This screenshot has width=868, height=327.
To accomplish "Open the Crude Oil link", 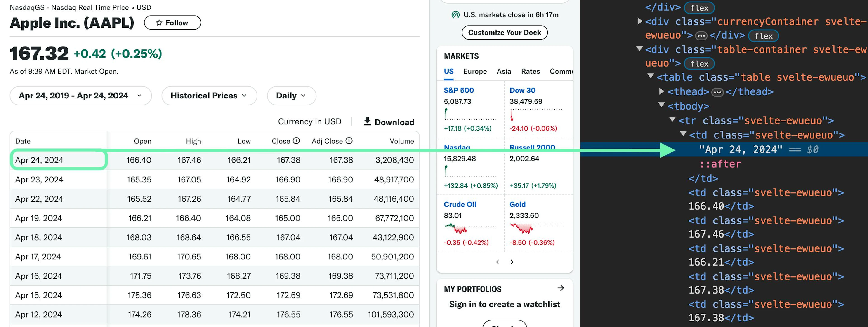I will (460, 204).
